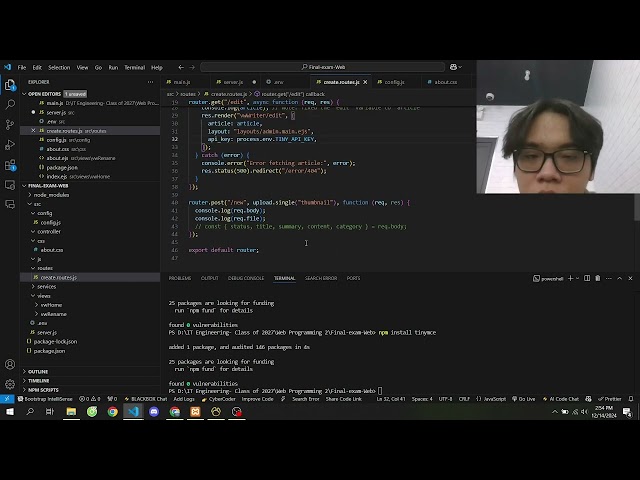Open terminal launch profile dropdown arrow
Screen dimensions: 640x480
578,278
